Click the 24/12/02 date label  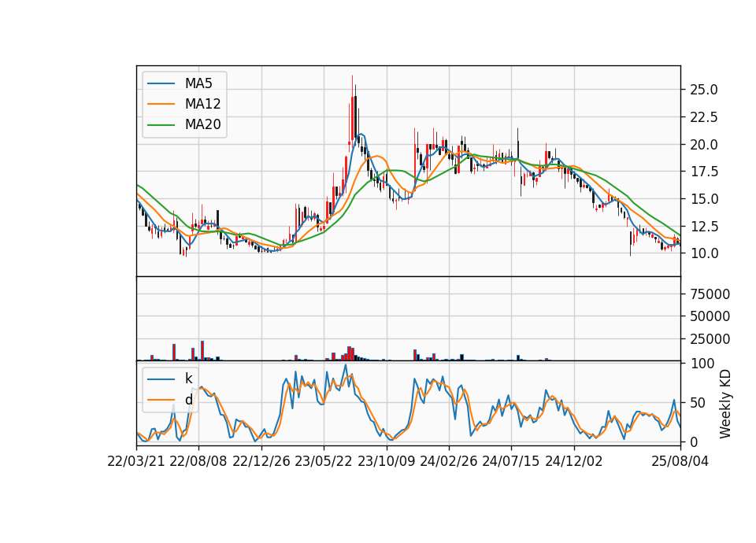pyautogui.click(x=574, y=461)
